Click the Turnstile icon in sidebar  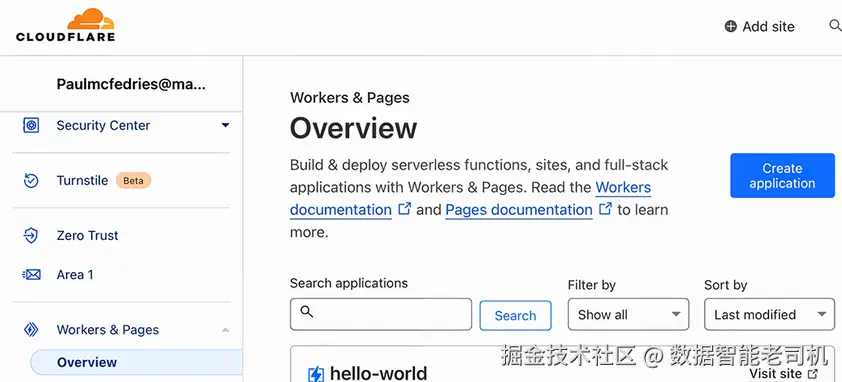[31, 181]
